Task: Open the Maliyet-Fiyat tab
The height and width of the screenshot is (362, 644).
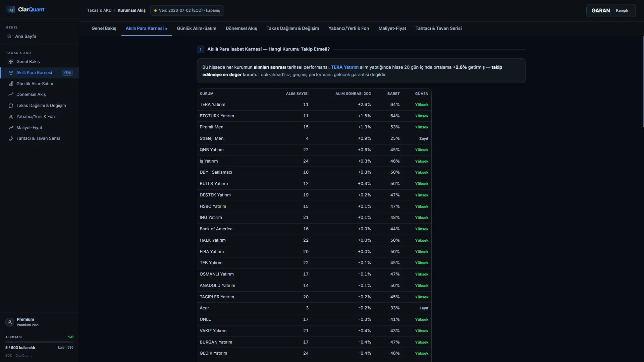Action: (x=392, y=28)
